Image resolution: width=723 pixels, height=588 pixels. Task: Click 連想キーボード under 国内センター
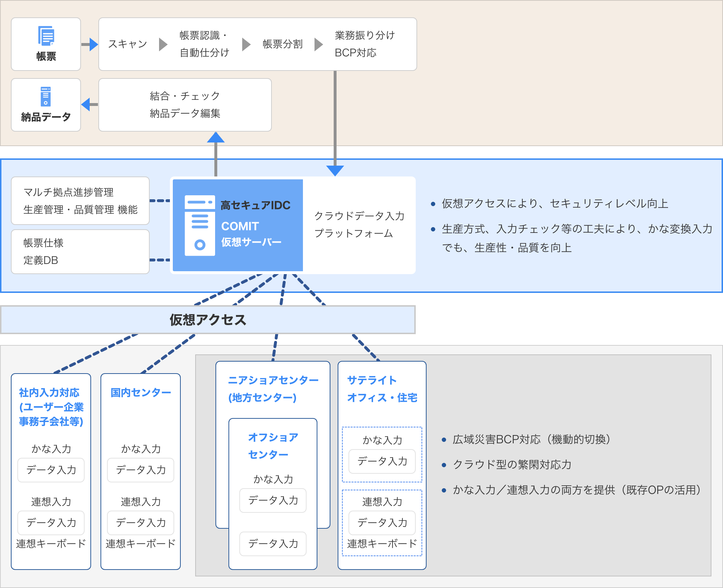coord(141,544)
